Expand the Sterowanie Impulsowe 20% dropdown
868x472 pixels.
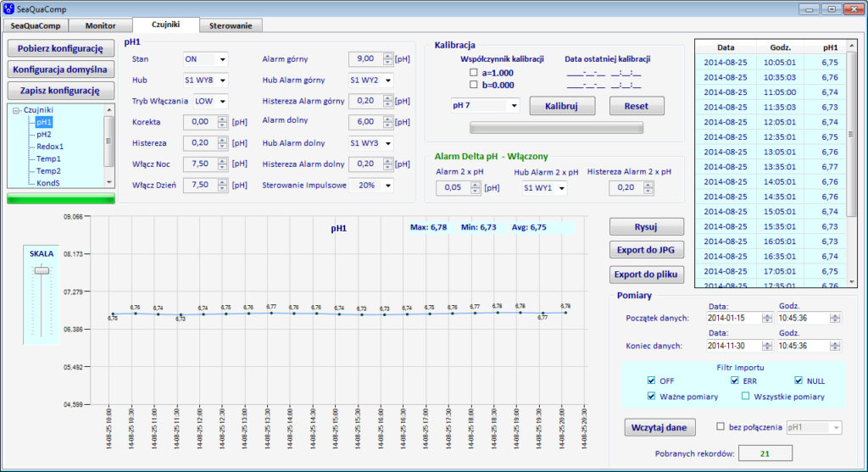388,185
